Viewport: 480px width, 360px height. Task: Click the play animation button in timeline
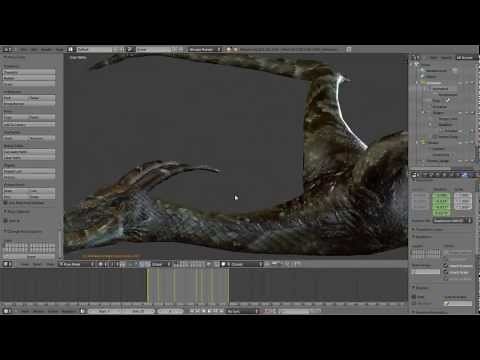click(209, 311)
